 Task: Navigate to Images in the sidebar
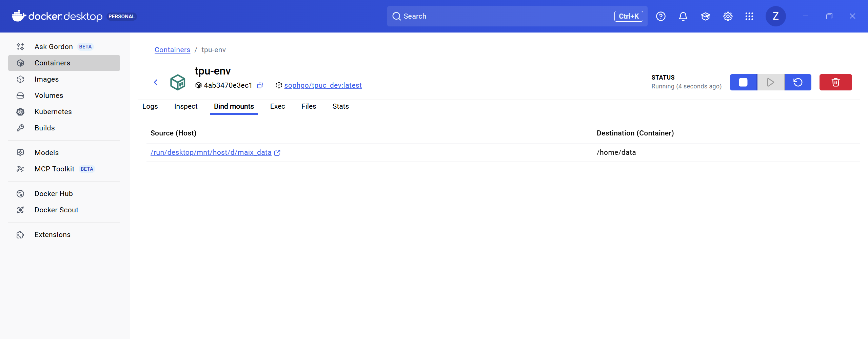(46, 79)
